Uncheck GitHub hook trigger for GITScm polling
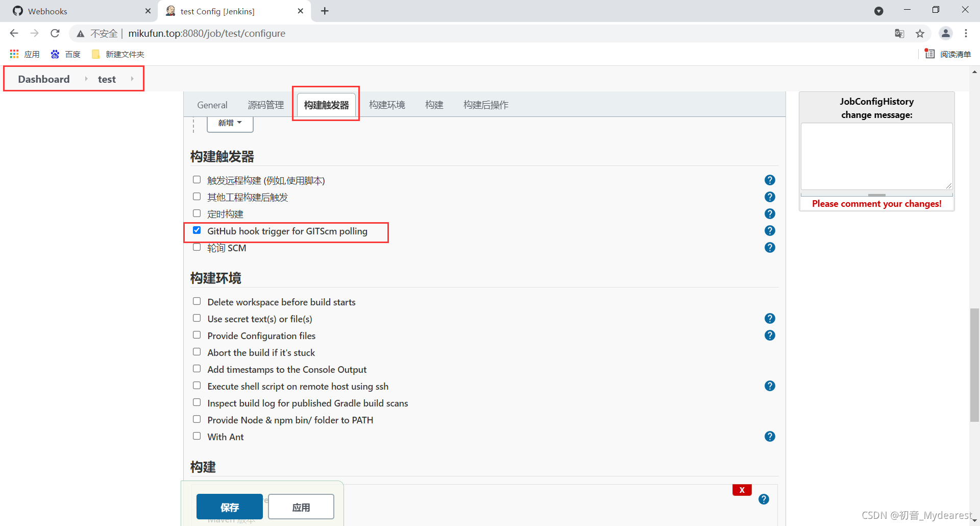 (x=197, y=230)
